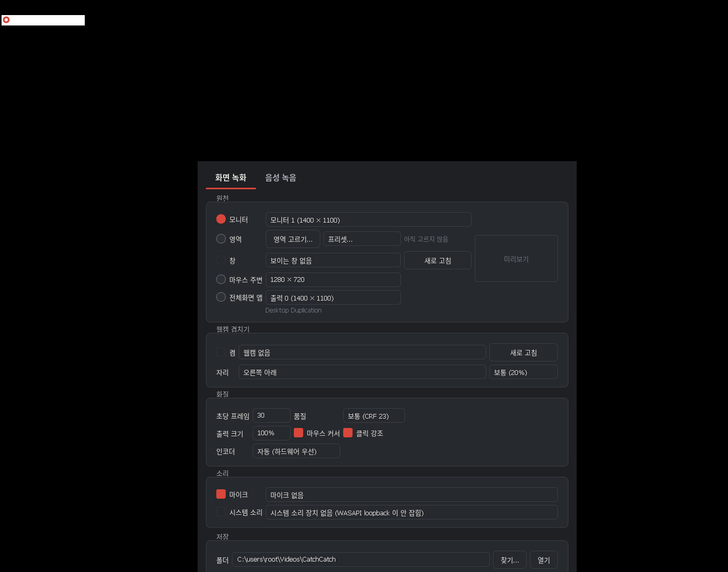Click the 폴더 path input field

[361, 560]
